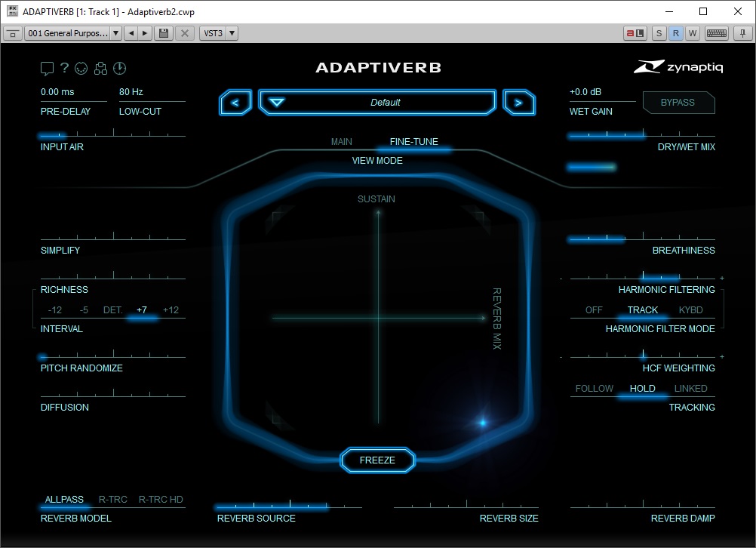Select the +7 interval option
The image size is (756, 548).
click(x=142, y=310)
